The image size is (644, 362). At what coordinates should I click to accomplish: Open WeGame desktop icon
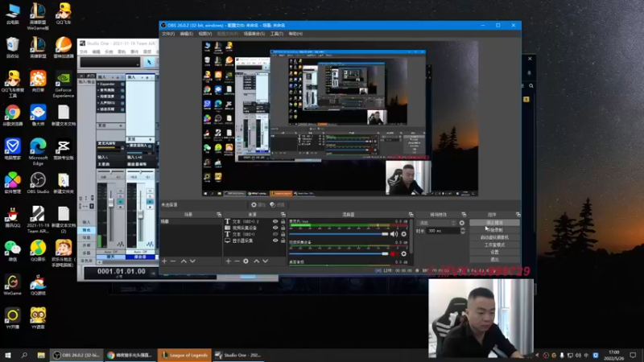(12, 285)
